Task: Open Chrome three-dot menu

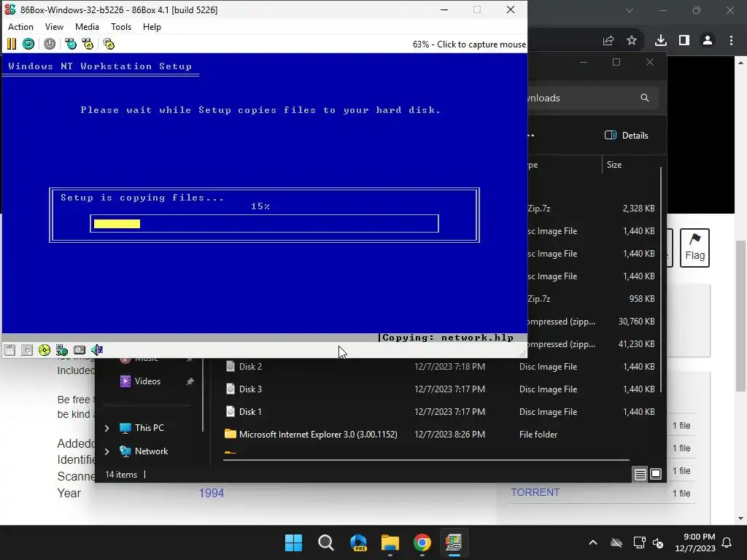Action: point(731,41)
